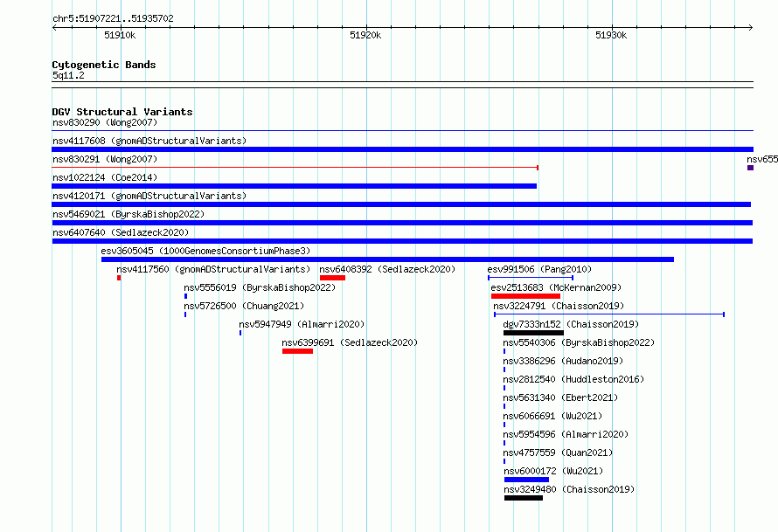
Task: Select the blue bar under nsv1022124
Action: pyautogui.click(x=295, y=186)
